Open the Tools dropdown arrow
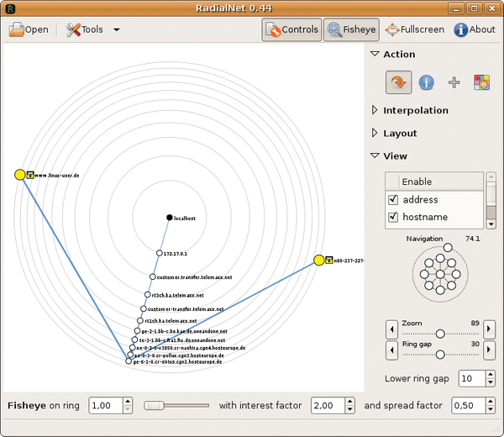This screenshot has width=504, height=437. [116, 29]
